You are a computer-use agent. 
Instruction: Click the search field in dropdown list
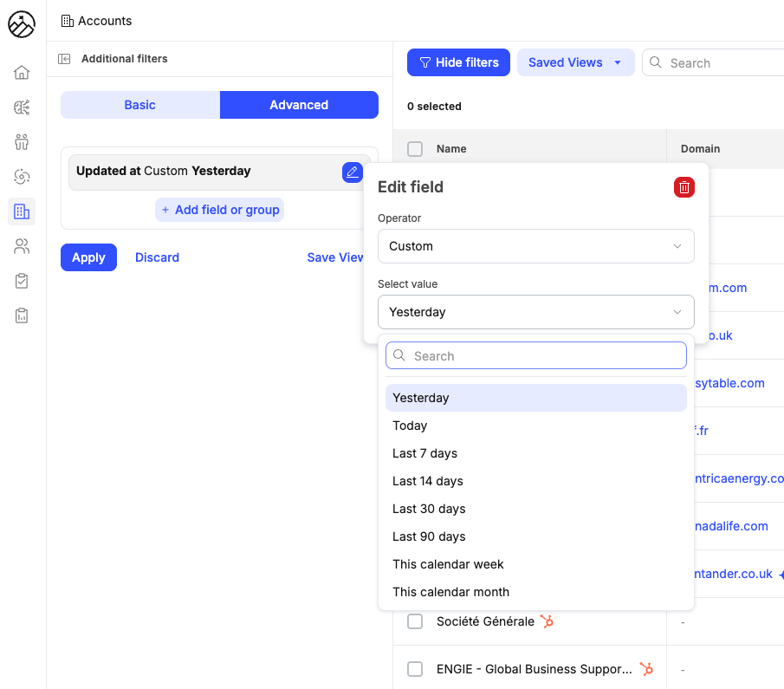(535, 356)
